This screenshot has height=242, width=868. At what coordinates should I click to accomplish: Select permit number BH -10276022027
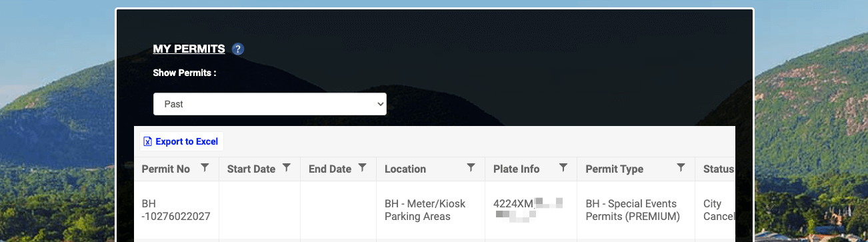coord(177,210)
